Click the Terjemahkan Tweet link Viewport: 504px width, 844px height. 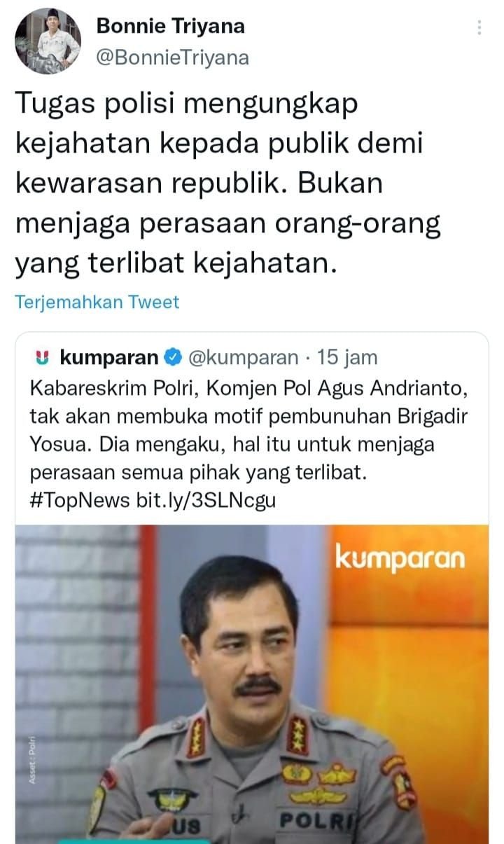tap(97, 302)
